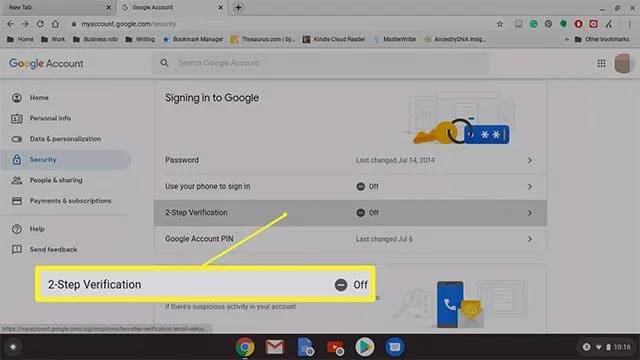Open the Chrome three-dot menu
640x360 pixels.
point(630,24)
